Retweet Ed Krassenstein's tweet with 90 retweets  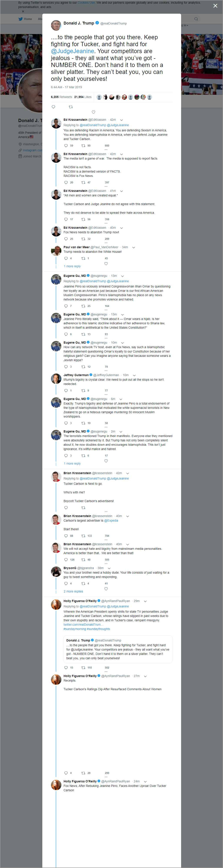tap(83, 145)
